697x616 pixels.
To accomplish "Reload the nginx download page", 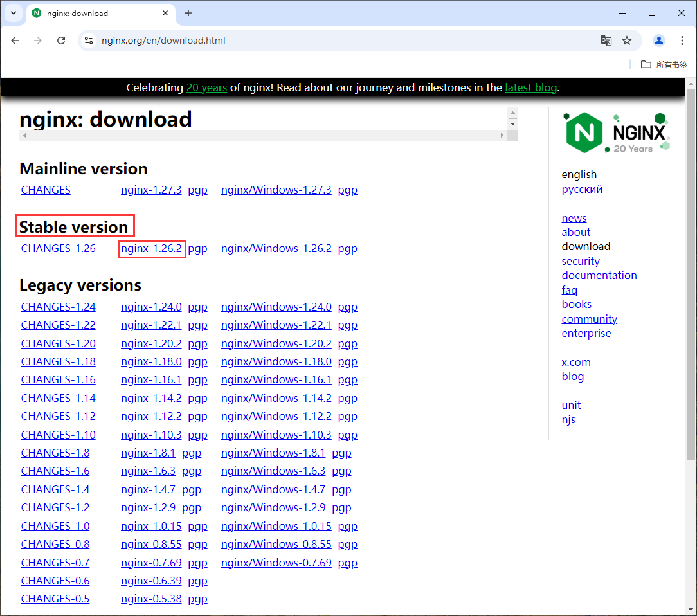I will (61, 41).
